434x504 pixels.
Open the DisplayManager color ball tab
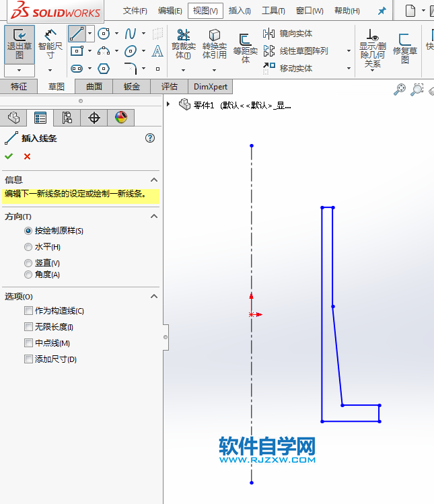[x=121, y=118]
